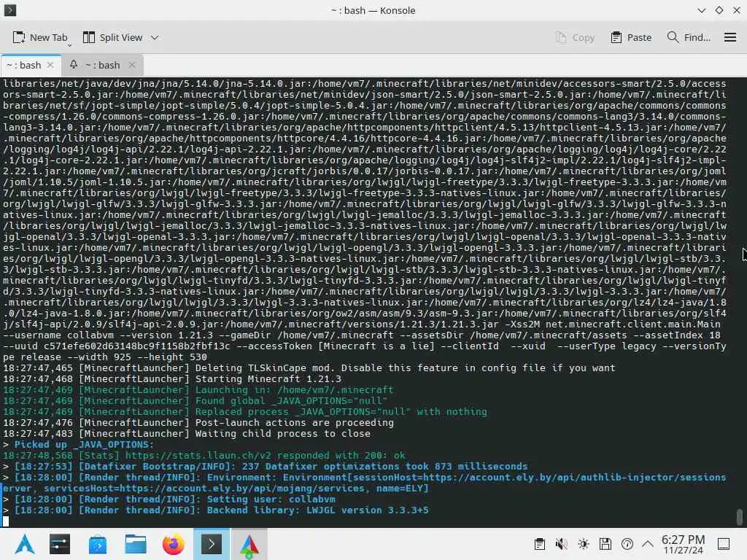Click the muted volume tray icon

(561, 544)
